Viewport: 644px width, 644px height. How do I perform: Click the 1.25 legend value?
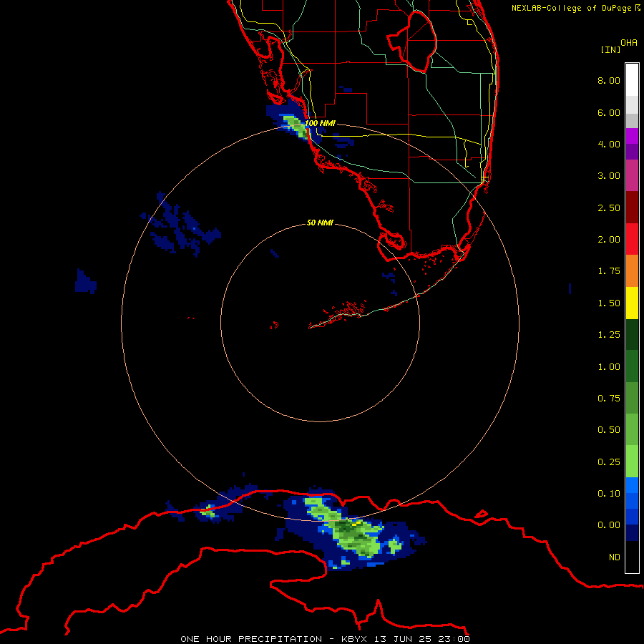[x=609, y=335]
